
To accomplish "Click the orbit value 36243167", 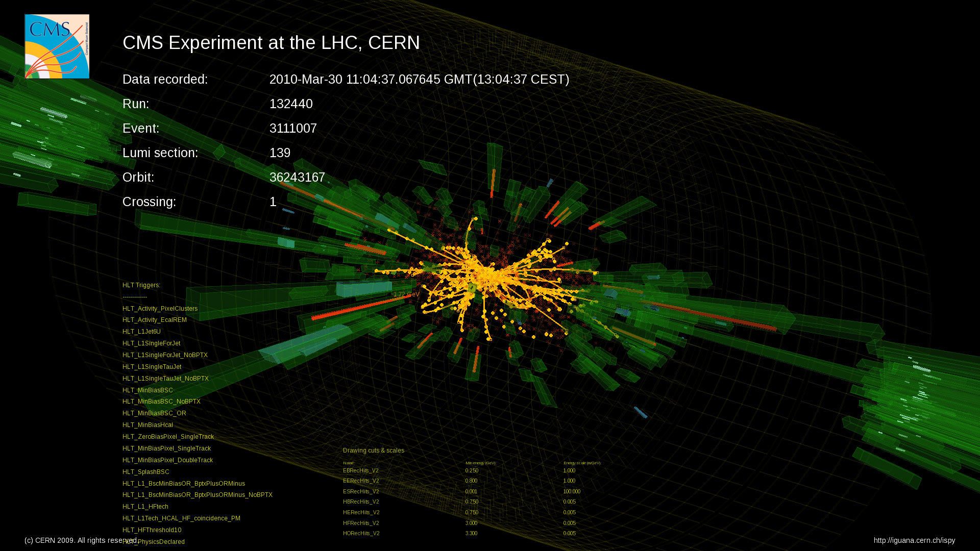I will click(x=297, y=178).
